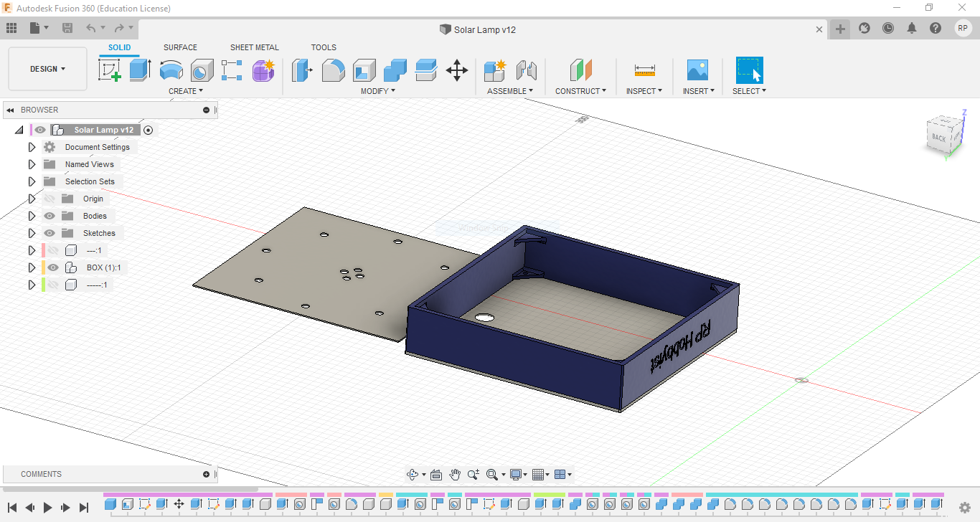Open the timeline settings gear
Viewport: 980px width, 522px height.
pos(965,508)
